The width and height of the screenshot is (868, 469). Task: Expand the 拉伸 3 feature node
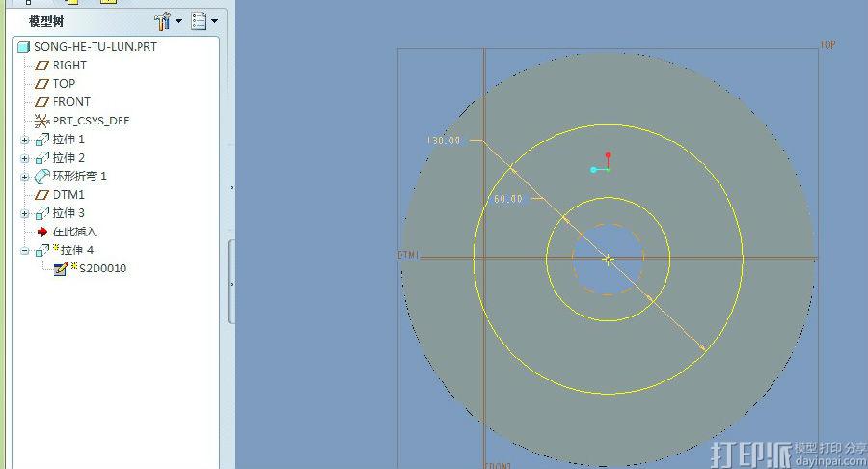(x=25, y=213)
